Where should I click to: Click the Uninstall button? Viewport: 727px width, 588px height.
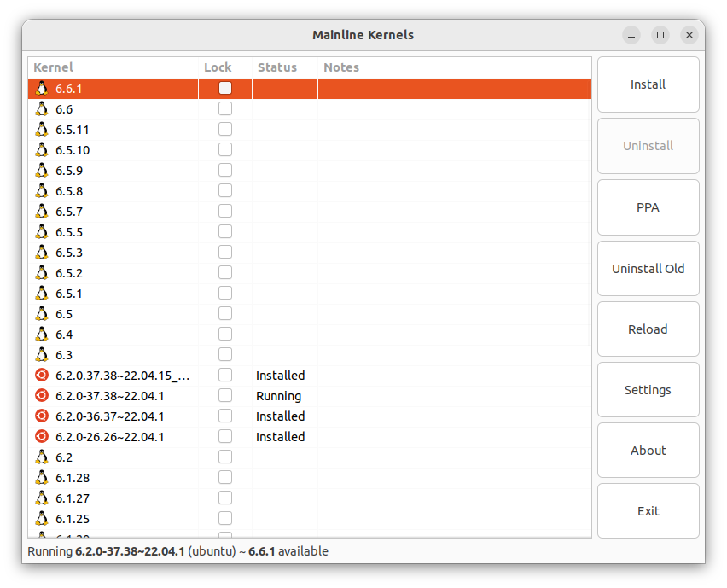click(648, 146)
